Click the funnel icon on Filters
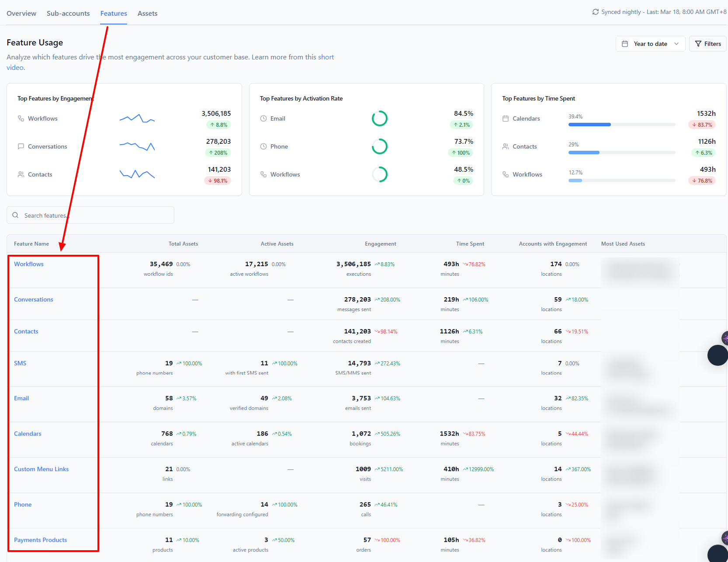The image size is (728, 562). (698, 44)
